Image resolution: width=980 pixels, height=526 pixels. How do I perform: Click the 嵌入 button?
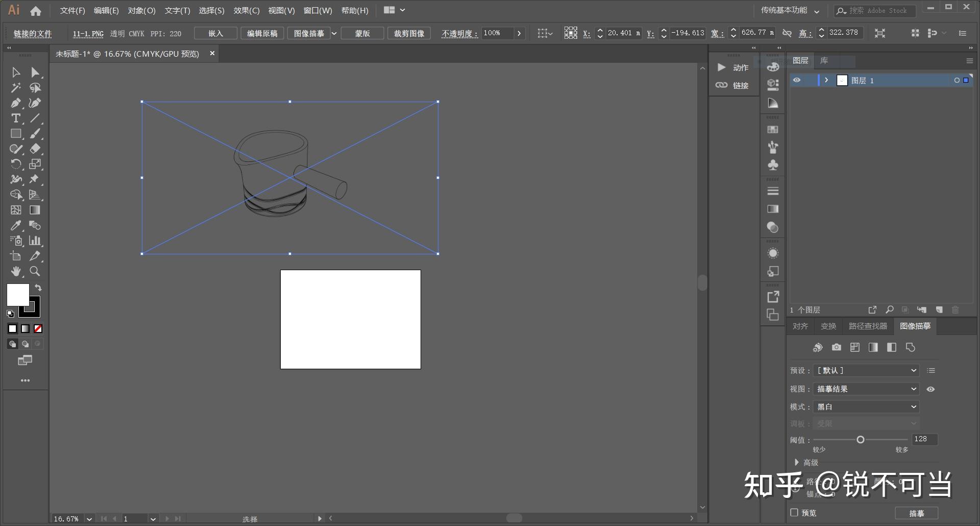click(215, 33)
